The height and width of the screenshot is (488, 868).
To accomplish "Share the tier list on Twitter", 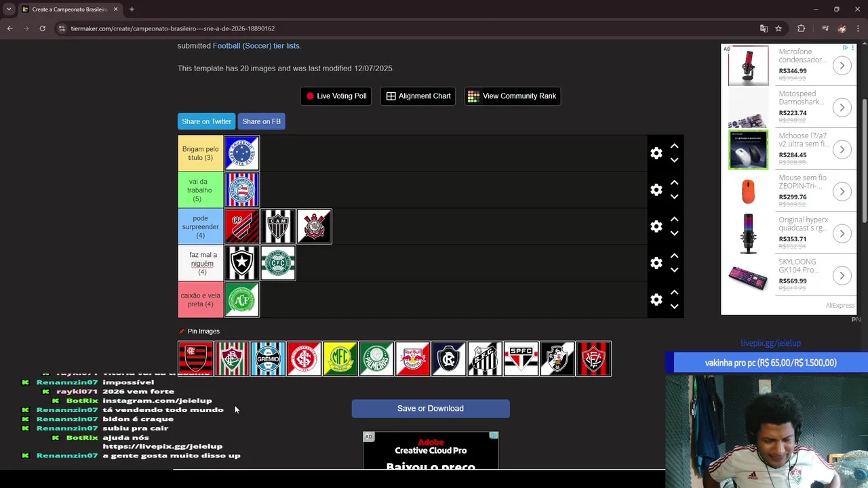I will pyautogui.click(x=206, y=121).
